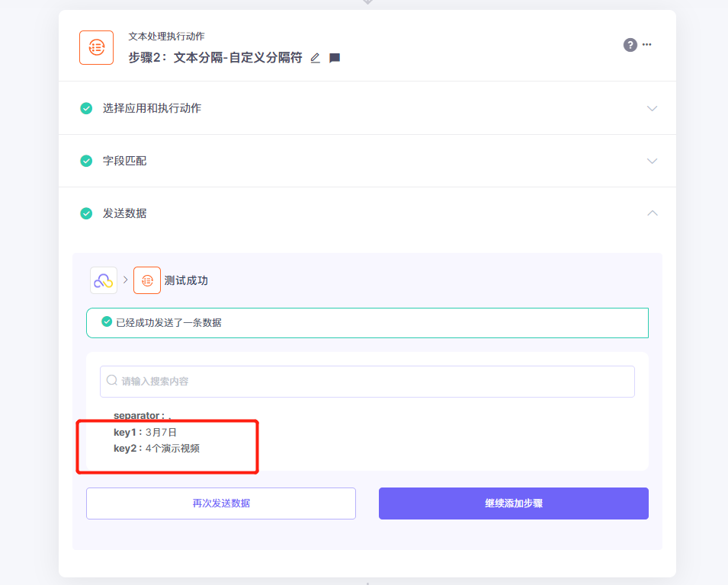728x585 pixels.
Task: Open more options ellipsis menu
Action: pyautogui.click(x=646, y=44)
